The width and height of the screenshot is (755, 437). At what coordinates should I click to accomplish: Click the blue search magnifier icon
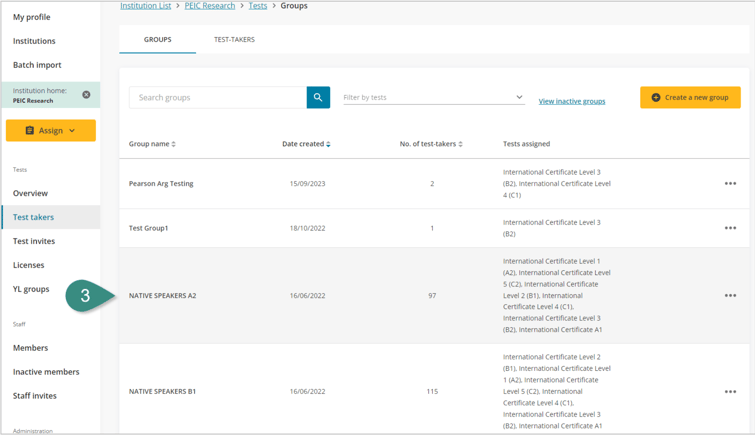point(318,97)
